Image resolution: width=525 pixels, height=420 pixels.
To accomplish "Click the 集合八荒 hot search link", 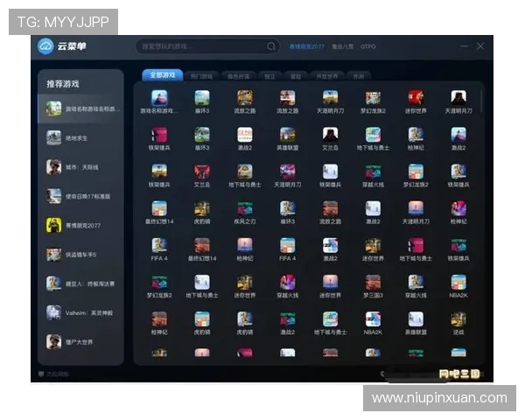I will coord(343,46).
